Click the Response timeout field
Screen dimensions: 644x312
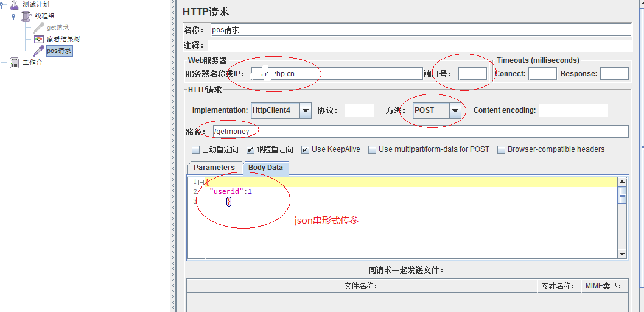(614, 74)
